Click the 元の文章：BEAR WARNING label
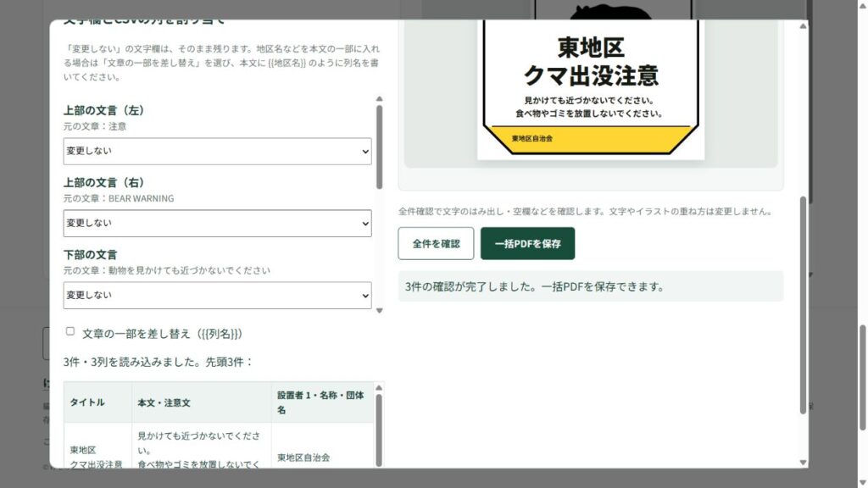868x488 pixels. [x=119, y=198]
